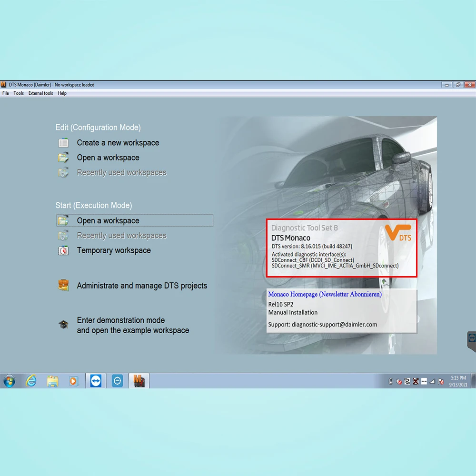
Task: Click the safely remove hardware tray icon
Action: [x=391, y=381]
